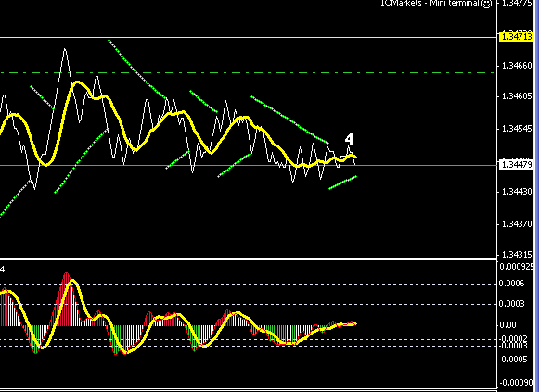Click the 1.34315 price axis label
Viewport: 539px width, 392px height.
[x=517, y=254]
